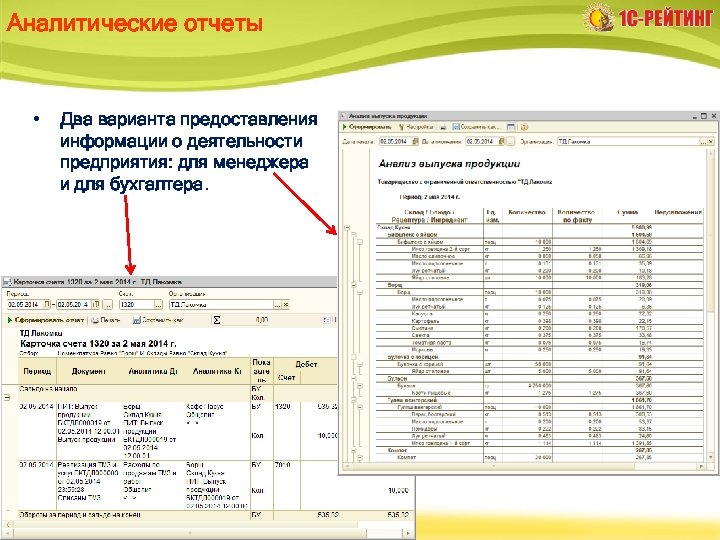
Task: Open organization selection list in the Анализ window
Action: 703,141
